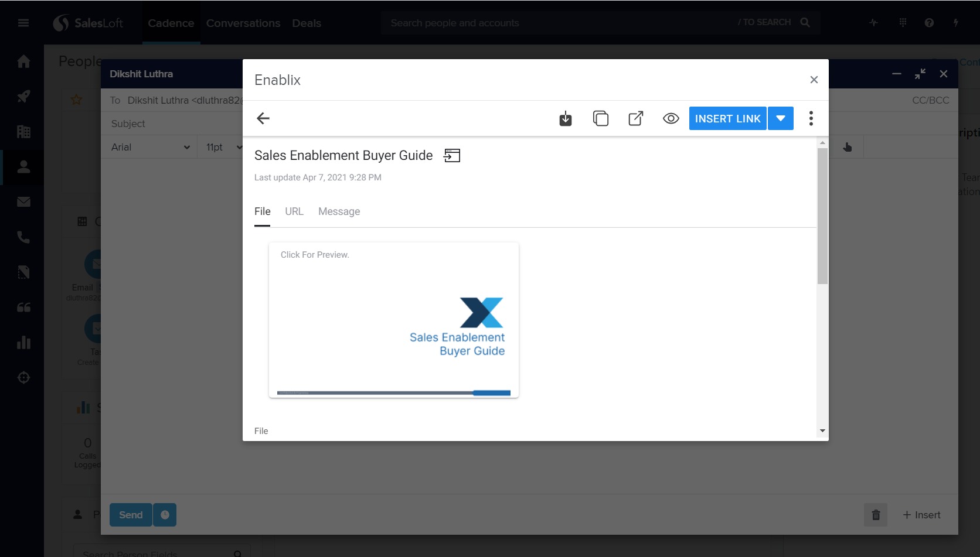Click the Sales Enablement Buyer Guide preview thumbnail
Viewport: 980px width, 557px height.
tap(393, 320)
